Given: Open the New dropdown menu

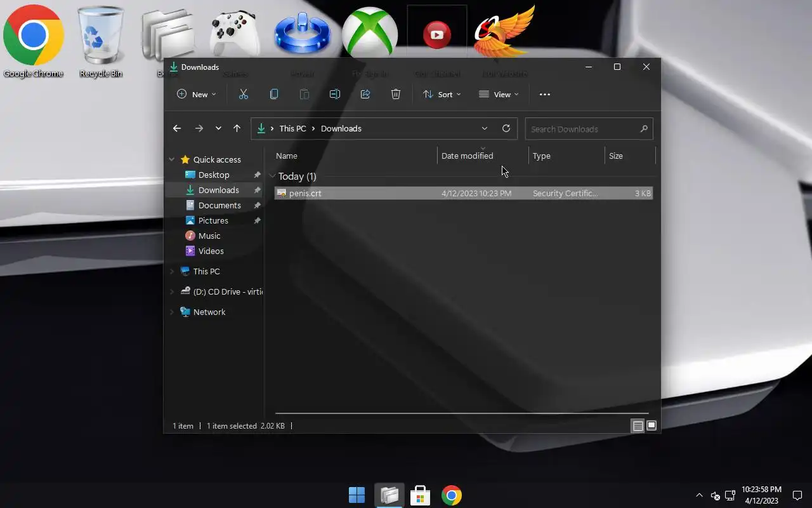Looking at the screenshot, I should point(197,95).
